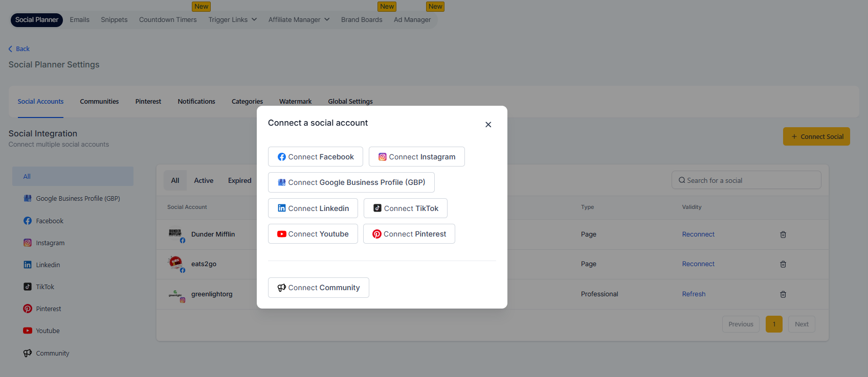Viewport: 868px width, 377px height.
Task: Select the Notifications settings tab
Action: click(x=196, y=102)
